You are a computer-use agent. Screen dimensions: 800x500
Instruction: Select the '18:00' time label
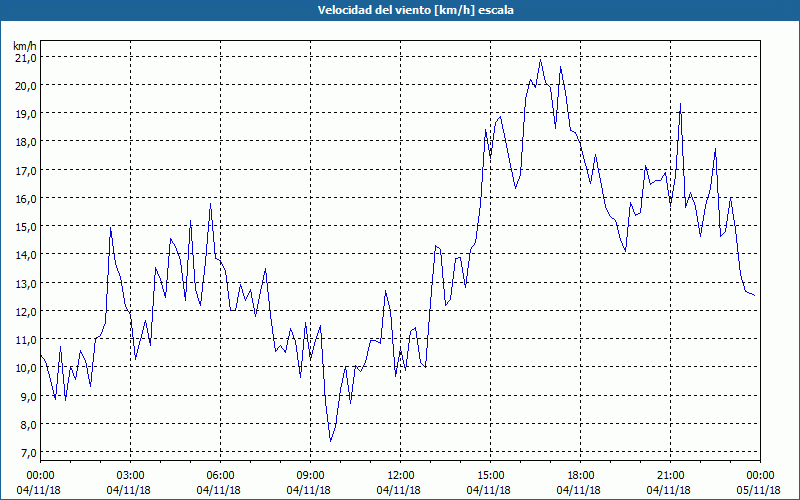pos(581,476)
